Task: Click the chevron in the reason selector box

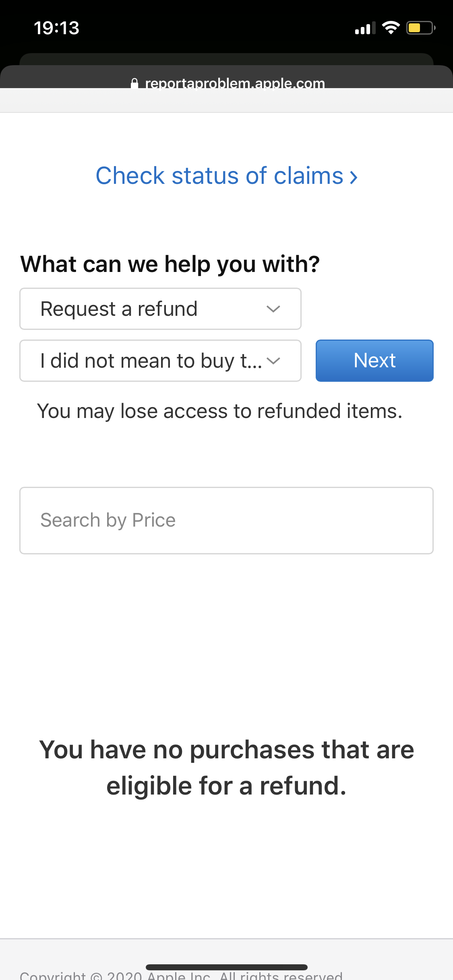Action: pos(273,361)
